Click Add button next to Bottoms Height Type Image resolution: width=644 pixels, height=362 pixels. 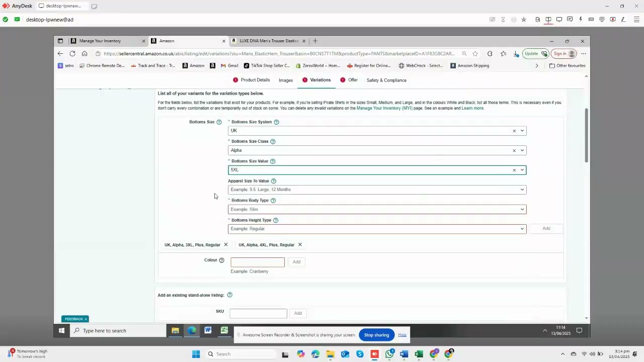click(x=546, y=229)
